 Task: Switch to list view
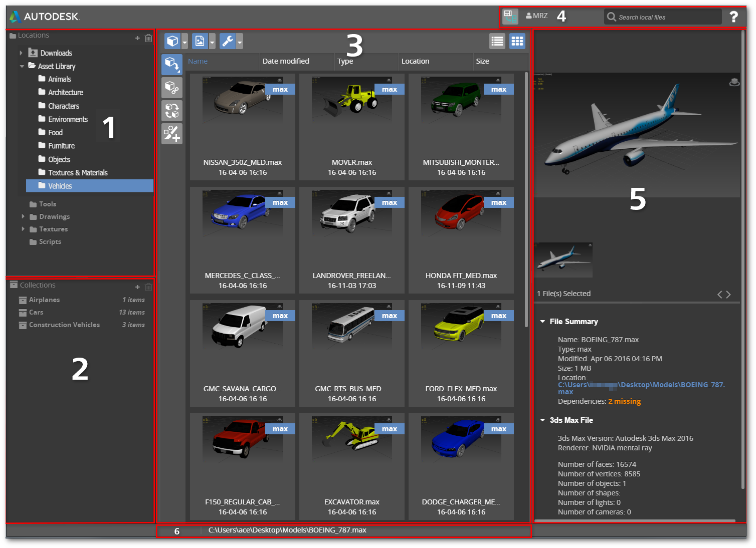point(497,41)
